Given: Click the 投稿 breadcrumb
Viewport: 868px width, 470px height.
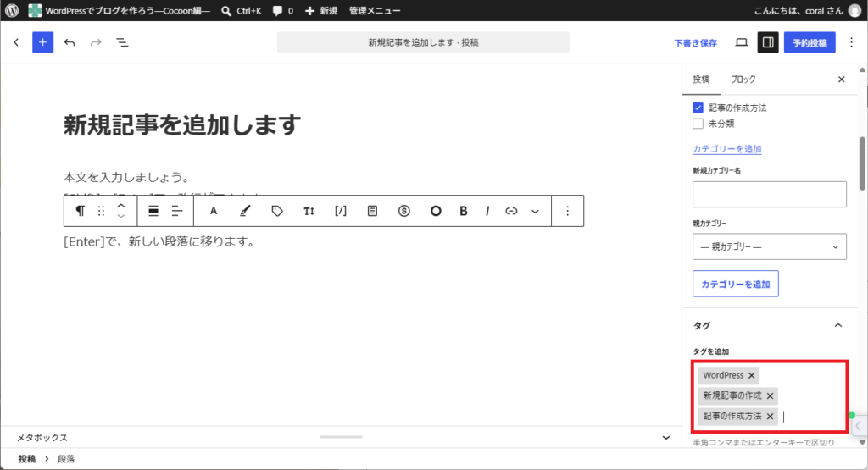Looking at the screenshot, I should coord(27,459).
